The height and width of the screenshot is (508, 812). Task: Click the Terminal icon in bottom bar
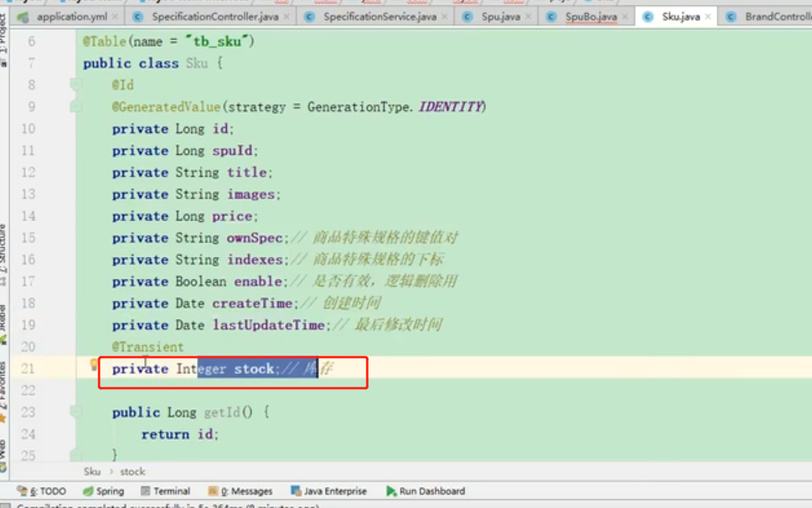point(145,491)
